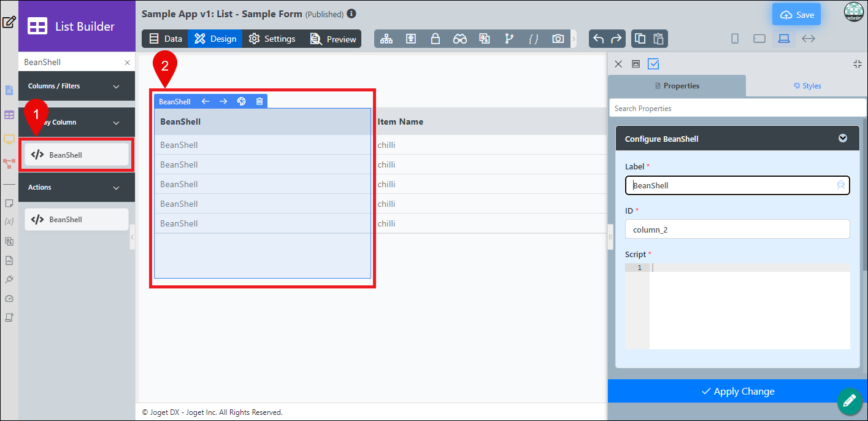Open the Settings tab
Screen dimensions: 868x421
click(272, 39)
